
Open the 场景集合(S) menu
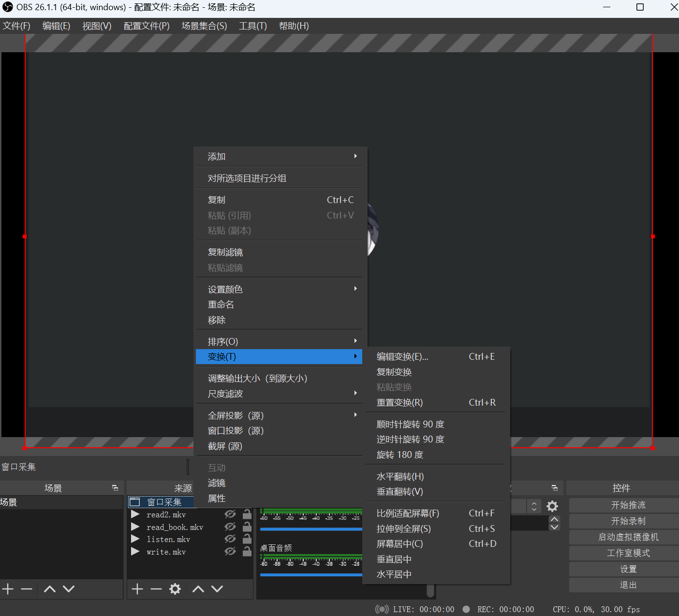tap(204, 26)
